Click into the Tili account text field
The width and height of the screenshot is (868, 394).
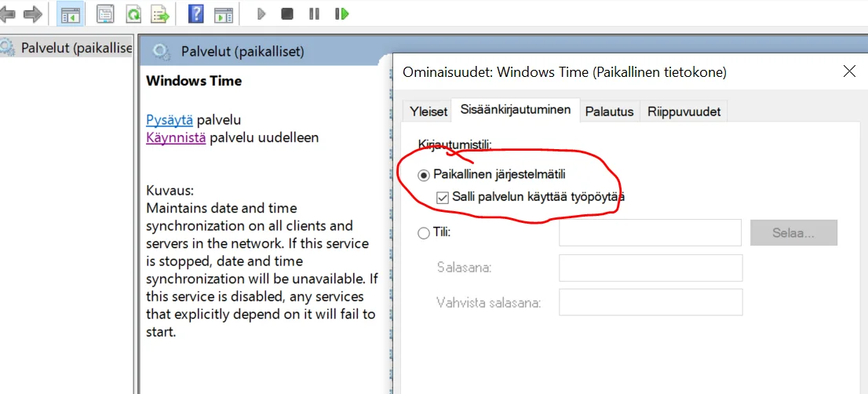tap(650, 232)
